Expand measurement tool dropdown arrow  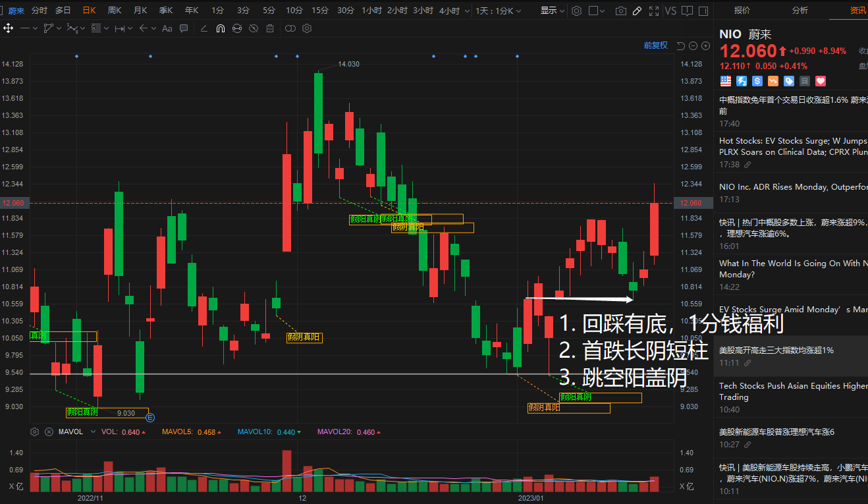click(x=130, y=28)
